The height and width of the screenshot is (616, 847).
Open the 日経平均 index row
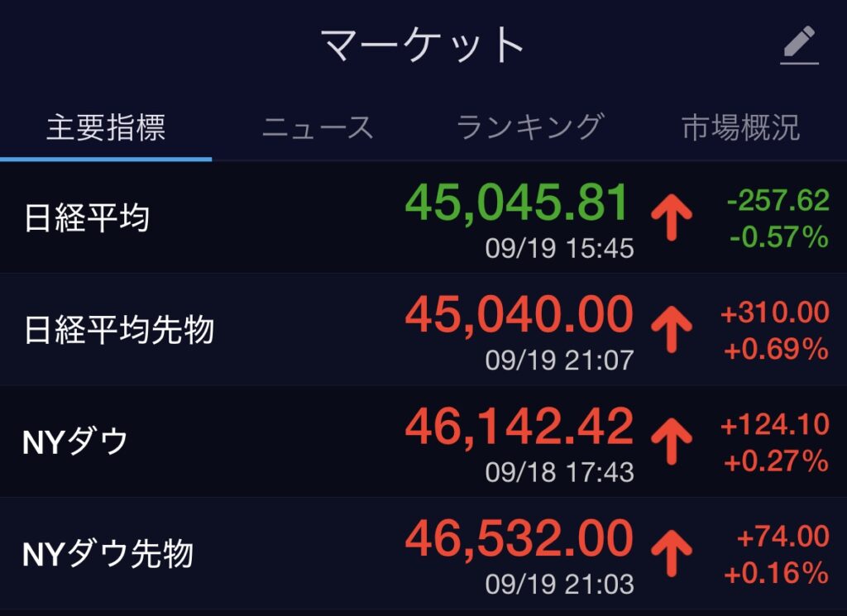click(87, 219)
